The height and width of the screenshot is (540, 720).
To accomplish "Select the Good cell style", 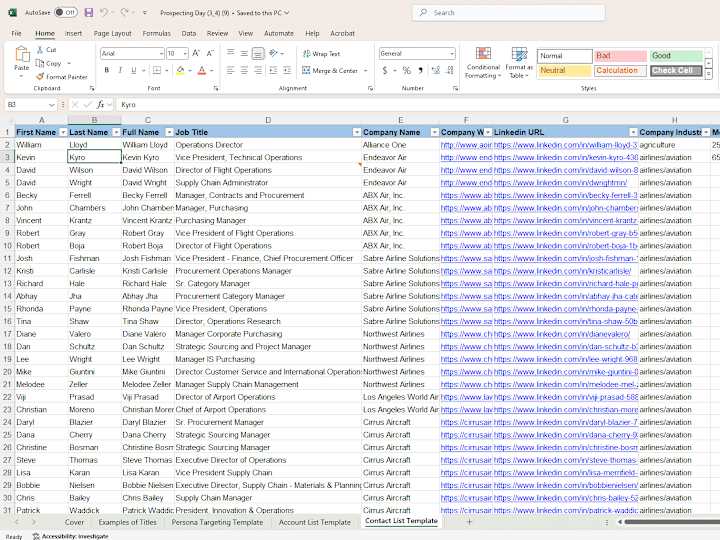I will (x=676, y=56).
